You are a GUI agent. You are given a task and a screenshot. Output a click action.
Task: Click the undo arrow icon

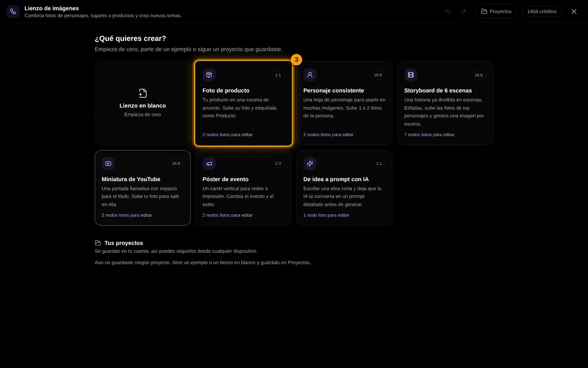[x=448, y=11]
